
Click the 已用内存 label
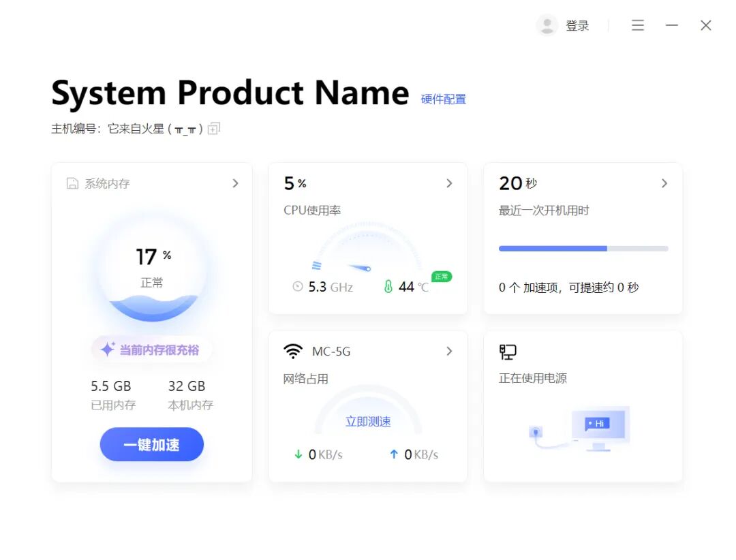113,405
